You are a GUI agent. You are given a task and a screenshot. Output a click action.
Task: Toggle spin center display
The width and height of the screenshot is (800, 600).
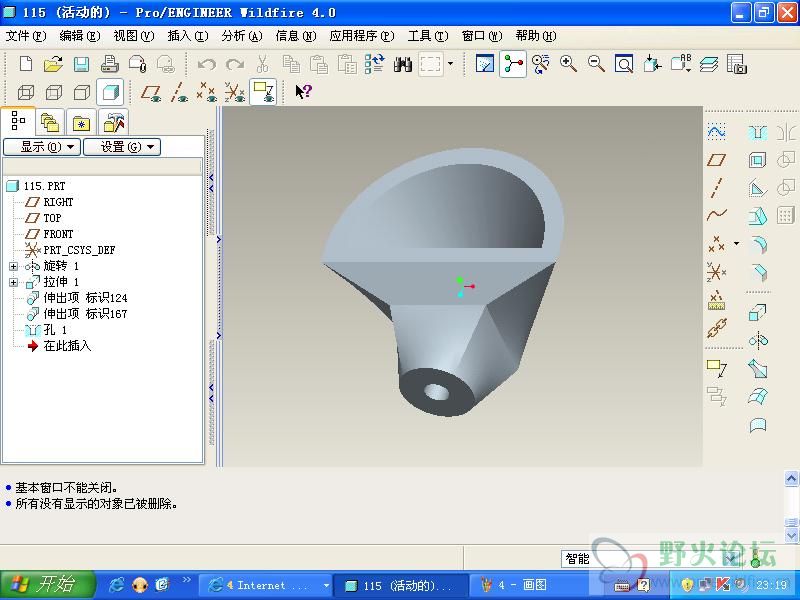pyautogui.click(x=513, y=65)
